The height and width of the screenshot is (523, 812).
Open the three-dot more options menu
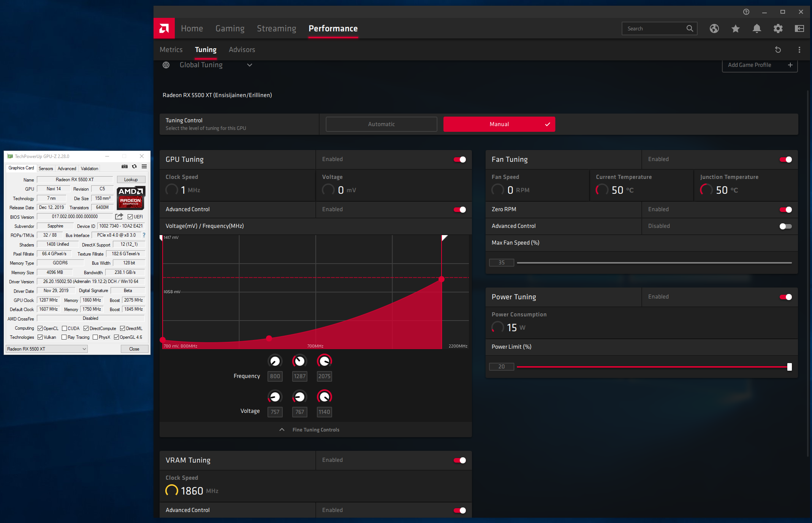pyautogui.click(x=799, y=50)
